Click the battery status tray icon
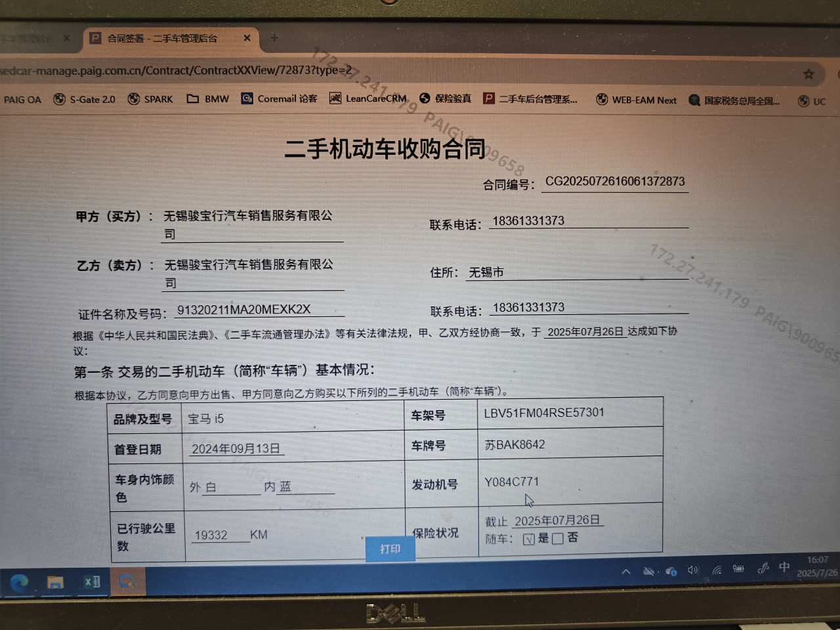Screen dimensions: 840x630 [738, 570]
